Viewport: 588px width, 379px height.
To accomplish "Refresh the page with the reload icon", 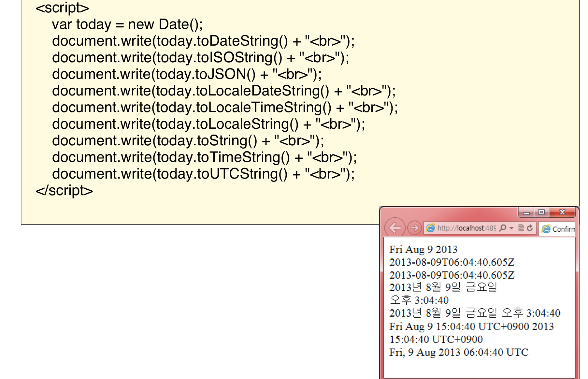I will pyautogui.click(x=530, y=228).
